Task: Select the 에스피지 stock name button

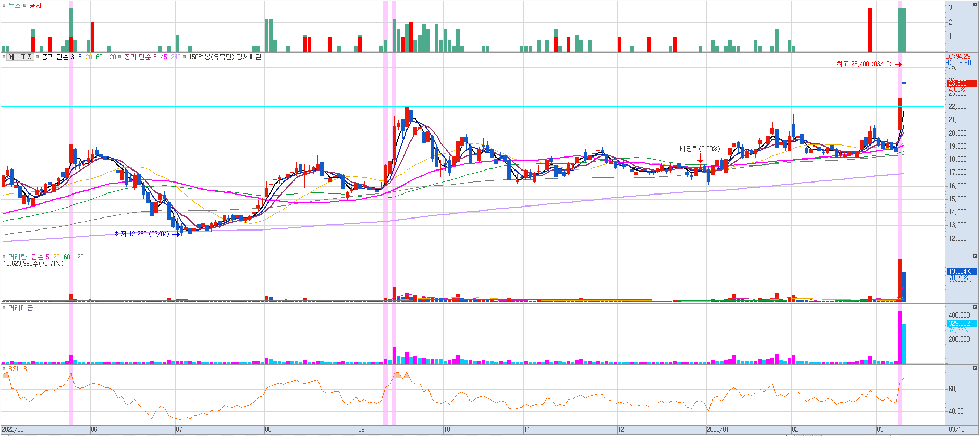Action: (x=20, y=57)
